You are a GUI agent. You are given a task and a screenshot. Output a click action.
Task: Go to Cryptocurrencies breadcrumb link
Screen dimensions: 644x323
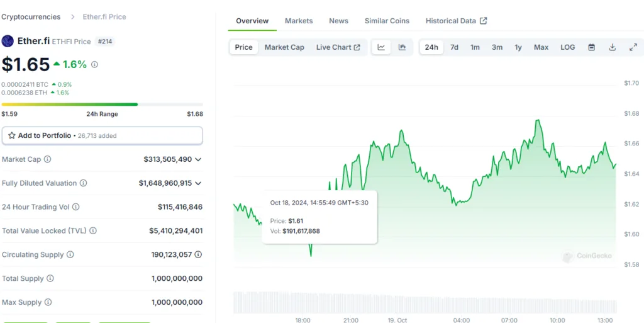click(31, 17)
